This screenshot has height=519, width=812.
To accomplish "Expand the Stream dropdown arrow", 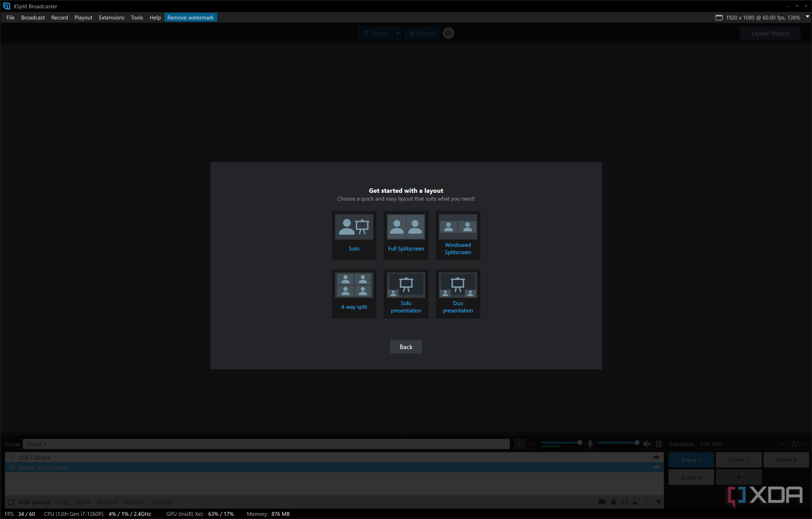I will pos(398,33).
